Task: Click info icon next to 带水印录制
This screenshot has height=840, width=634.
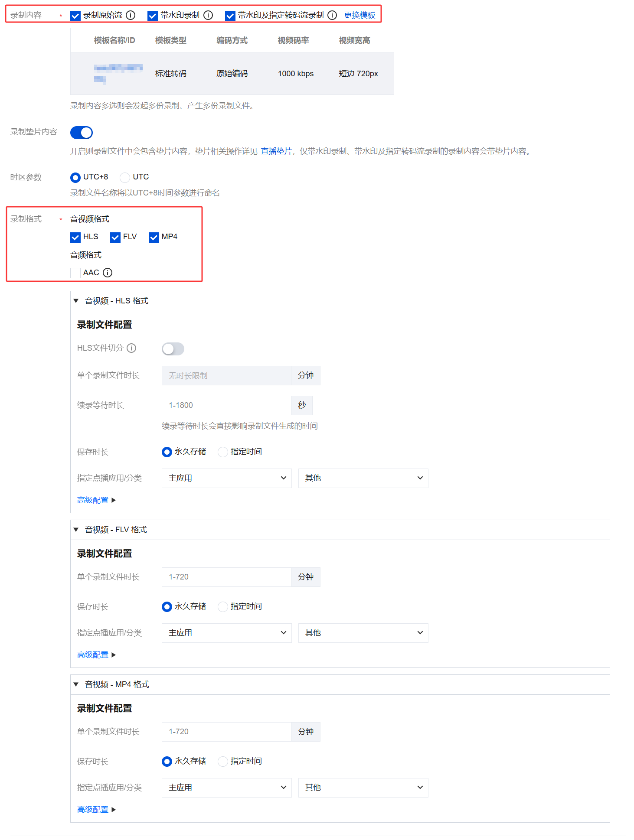Action: 208,15
